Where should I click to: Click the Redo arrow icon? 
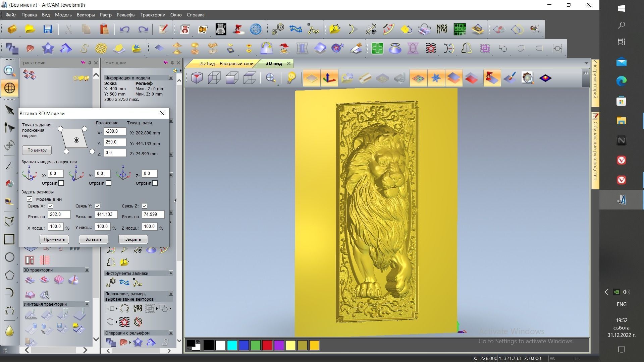[143, 29]
